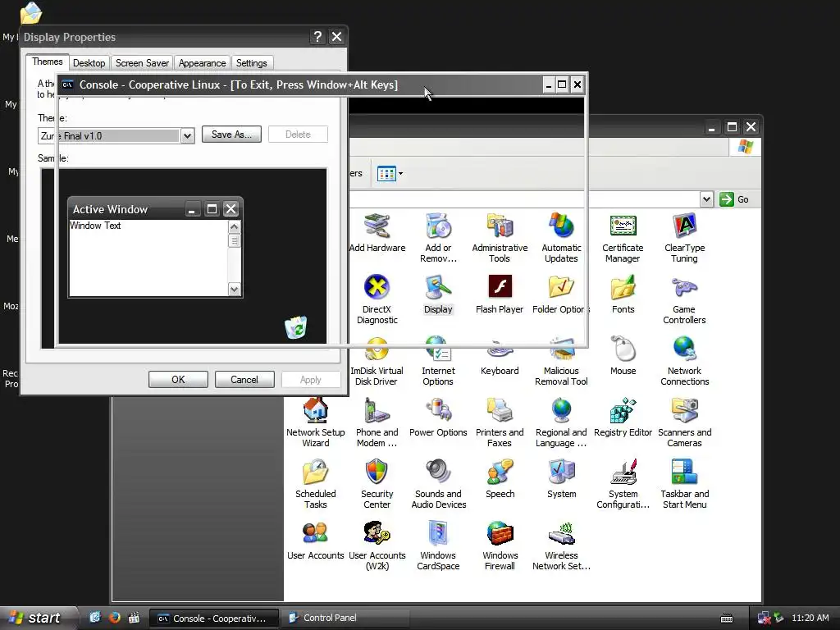Image resolution: width=840 pixels, height=630 pixels.
Task: Click the Go button in Control Panel
Action: click(734, 199)
